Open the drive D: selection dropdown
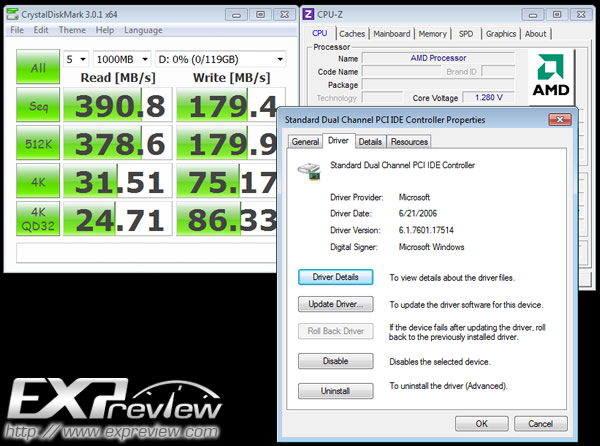 pos(221,59)
